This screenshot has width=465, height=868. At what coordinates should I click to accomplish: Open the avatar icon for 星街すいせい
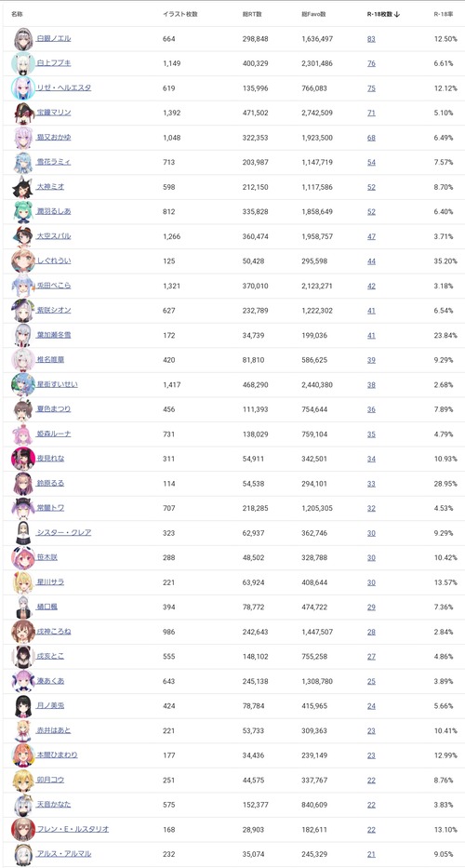click(22, 385)
